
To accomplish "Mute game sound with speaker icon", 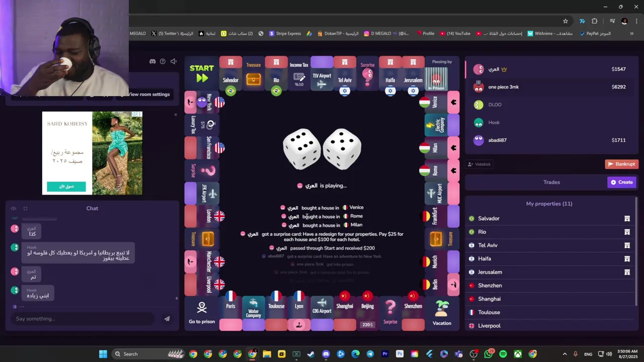I will 174,61.
